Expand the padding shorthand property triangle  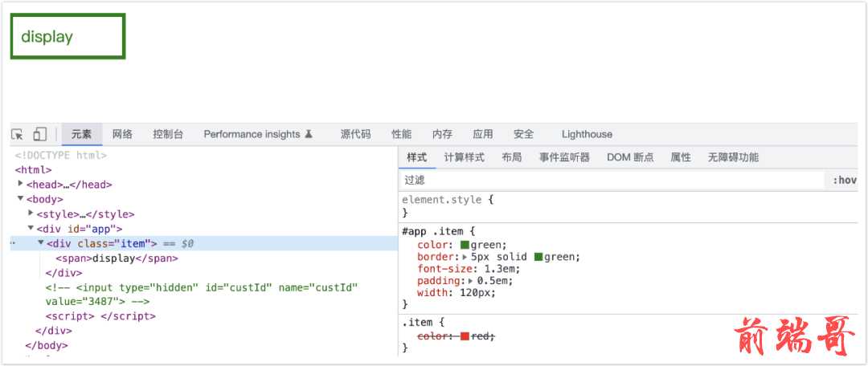pos(472,281)
